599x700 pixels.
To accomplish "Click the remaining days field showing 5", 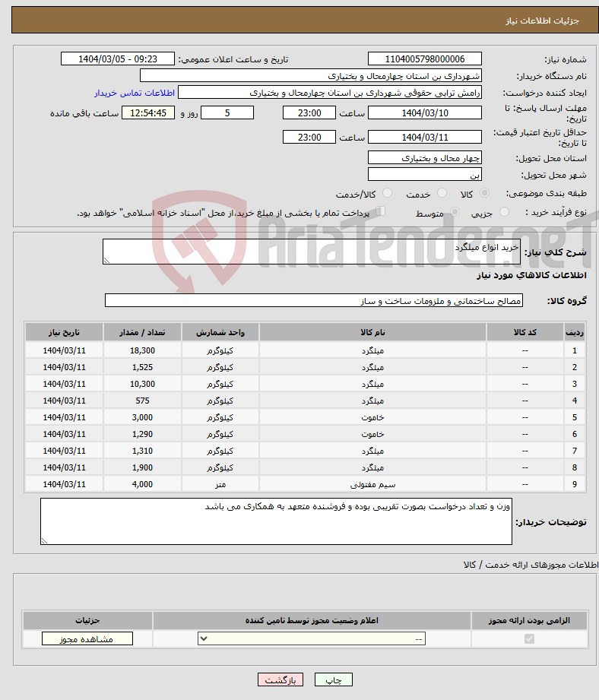I will (227, 113).
